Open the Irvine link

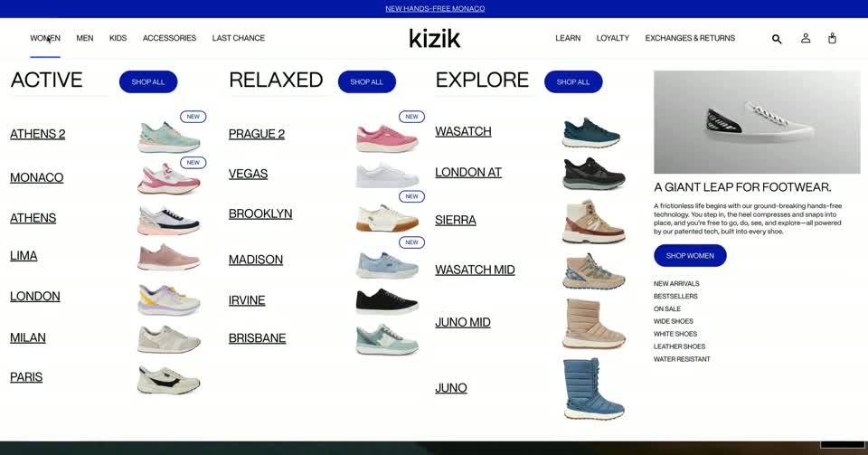(x=247, y=300)
